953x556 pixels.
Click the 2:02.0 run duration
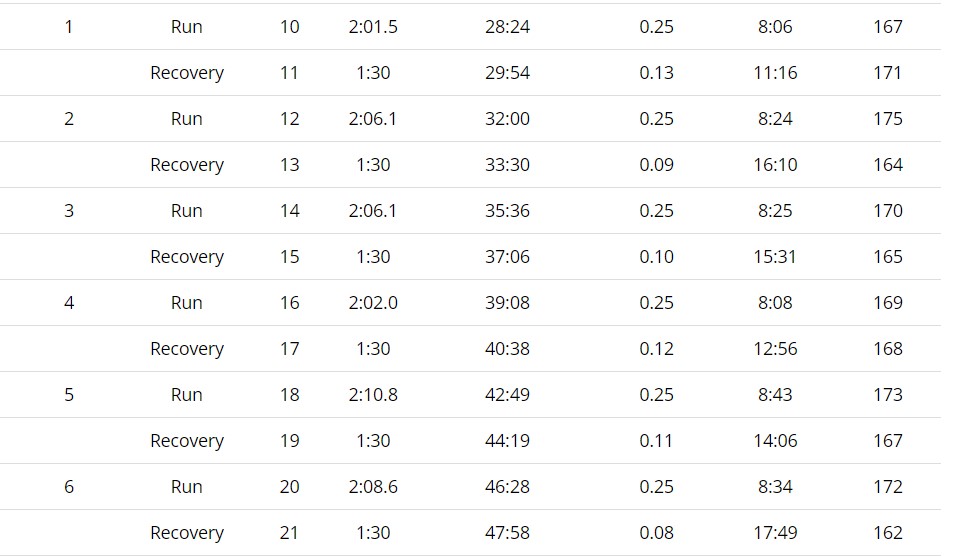373,303
